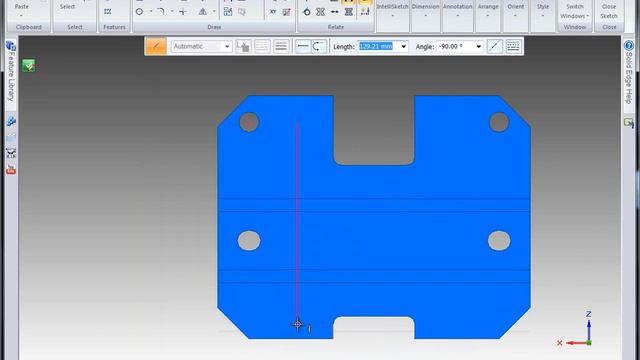The image size is (640, 360).
Task: Click the XZ coordinate axis triad
Action: (576, 329)
